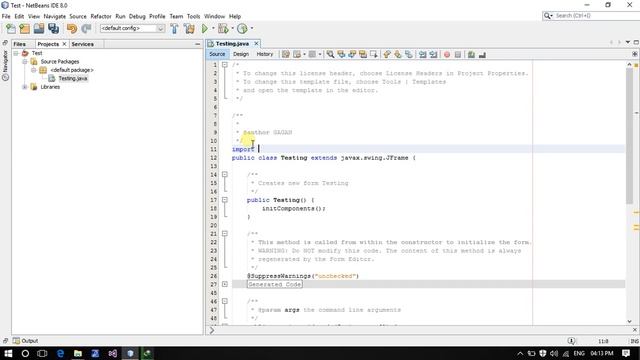Collapse the Source Packages node
The height and width of the screenshot is (360, 640).
24,62
